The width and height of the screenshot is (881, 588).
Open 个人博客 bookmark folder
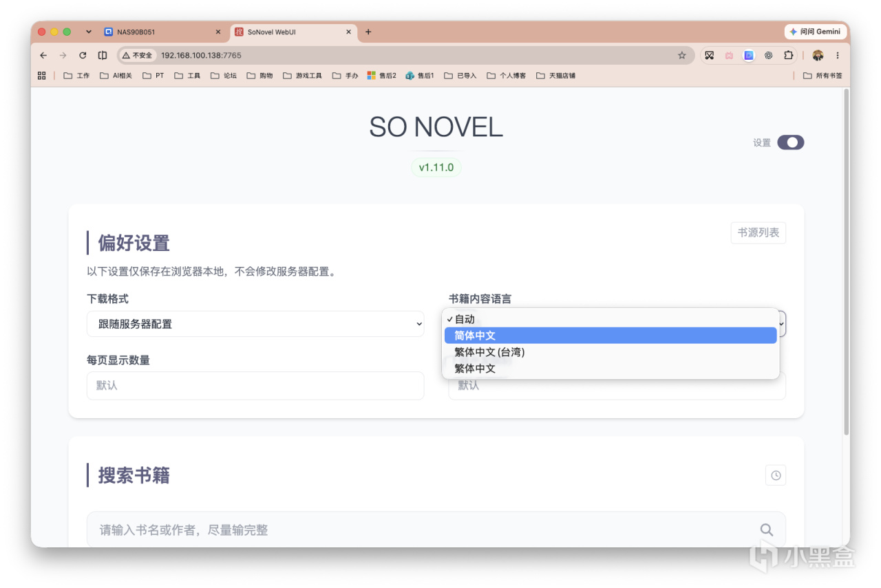pos(506,76)
